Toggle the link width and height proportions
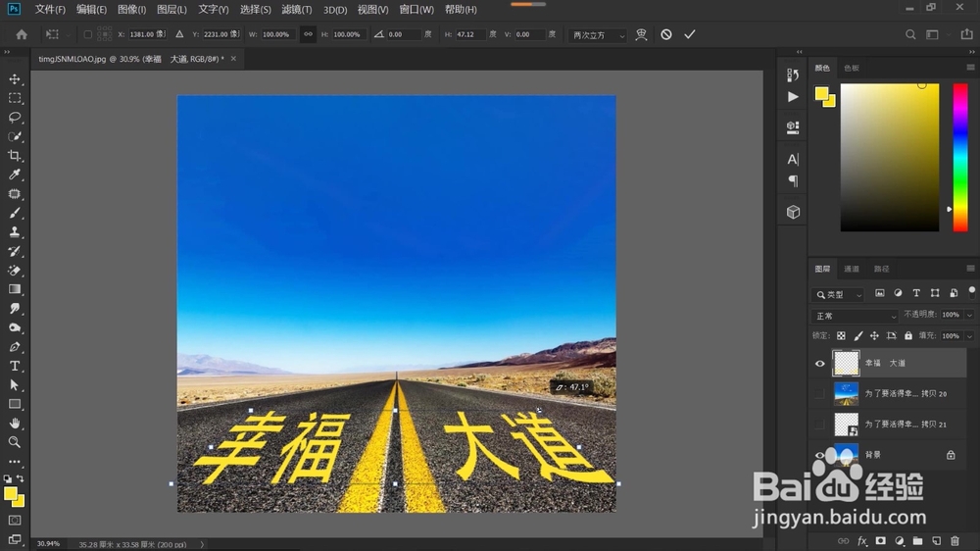Viewport: 980px width, 551px height. [x=308, y=34]
